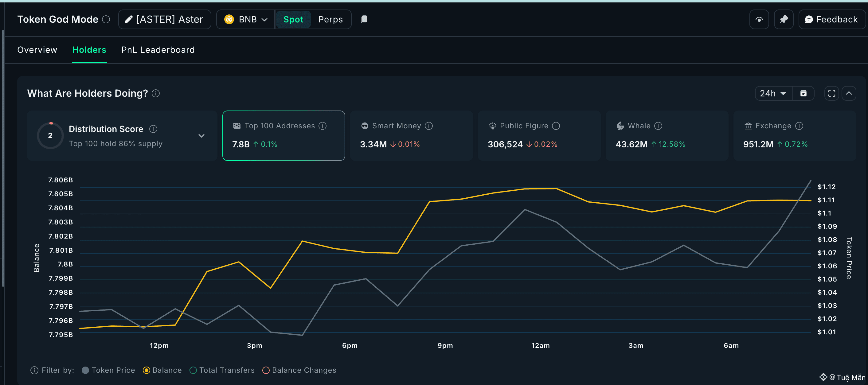Click info icon beside Exchange label
The image size is (868, 385).
pyautogui.click(x=799, y=126)
